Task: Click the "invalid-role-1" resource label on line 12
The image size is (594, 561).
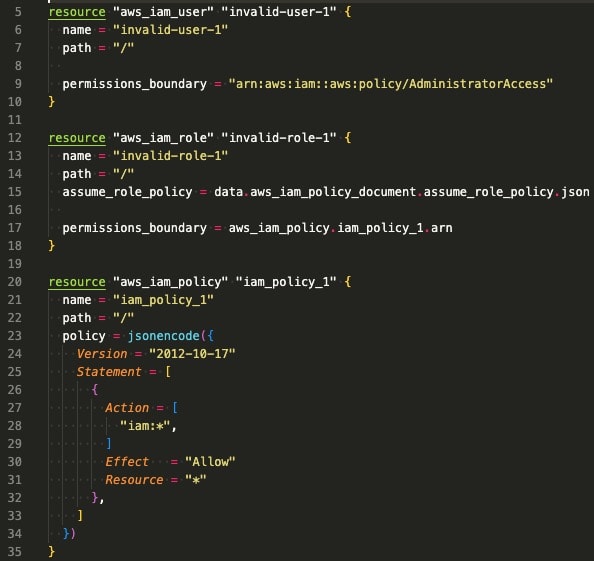Action: (279, 138)
